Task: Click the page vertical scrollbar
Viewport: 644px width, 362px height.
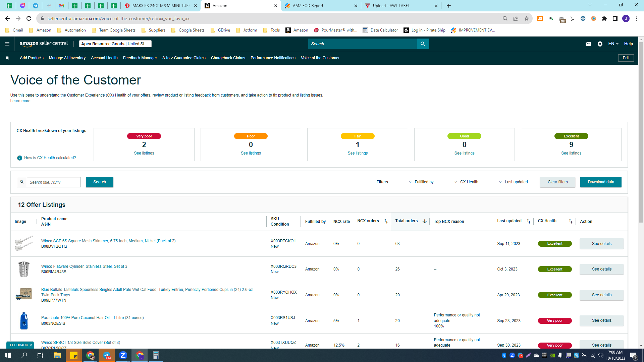Action: point(641,132)
